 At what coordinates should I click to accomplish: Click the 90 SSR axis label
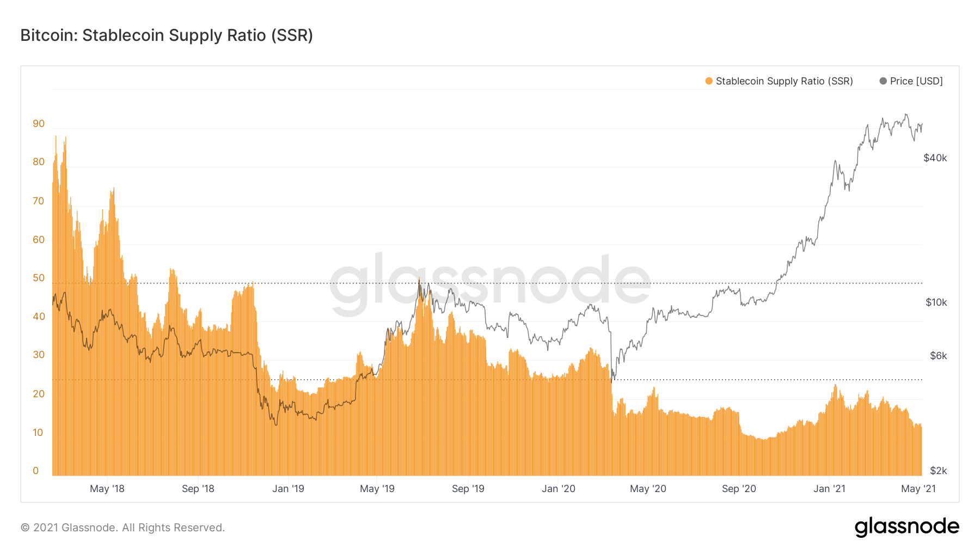click(x=39, y=124)
